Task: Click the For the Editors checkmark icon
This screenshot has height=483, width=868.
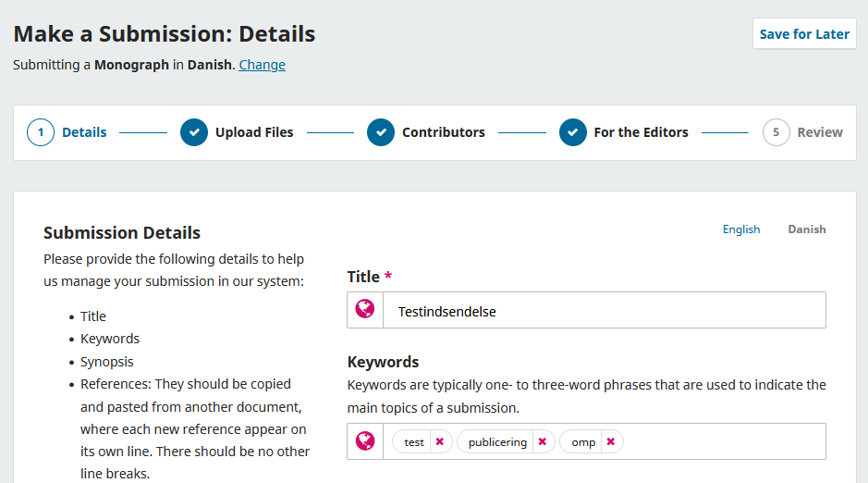Action: (573, 132)
